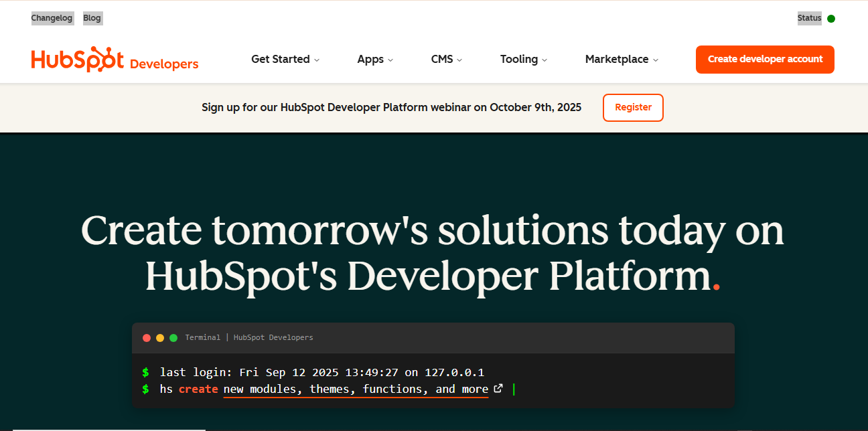
Task: Select the Marketplace menu item
Action: (x=622, y=60)
